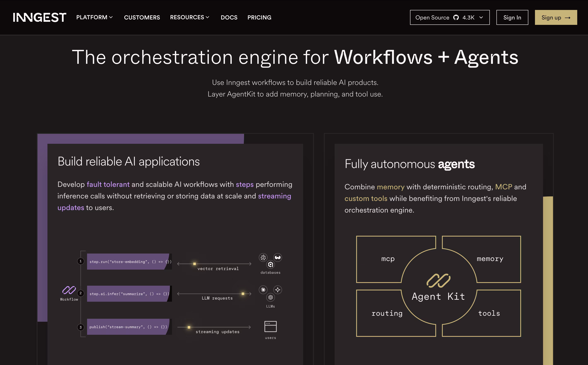Click the Anthropic asterisk LLM icon
Image resolution: width=588 pixels, height=365 pixels.
point(263,290)
